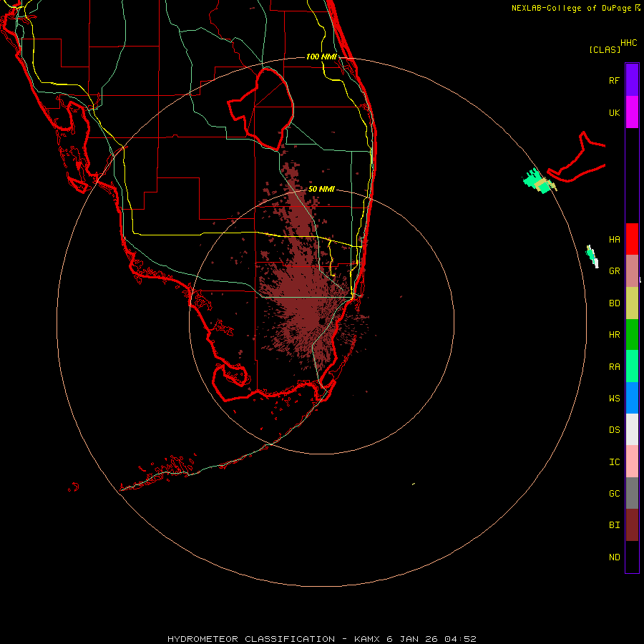Image resolution: width=644 pixels, height=644 pixels.
Task: Click the HR green legend swatch
Action: pos(632,334)
